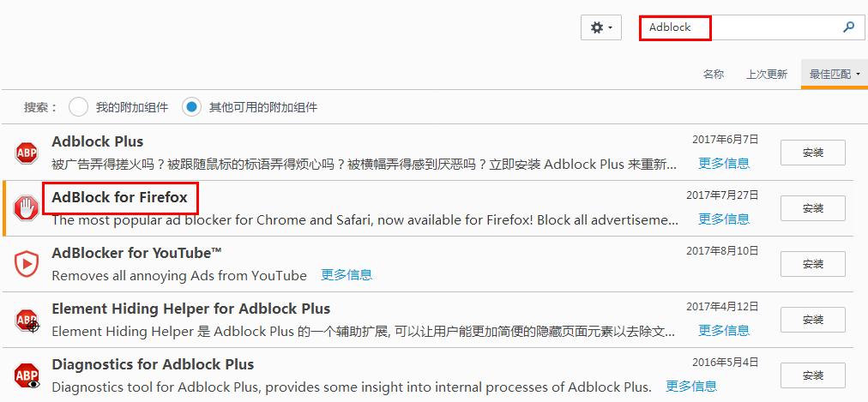868x402 pixels.
Task: Select the 其他可用的附加组件 radio button
Action: (191, 107)
